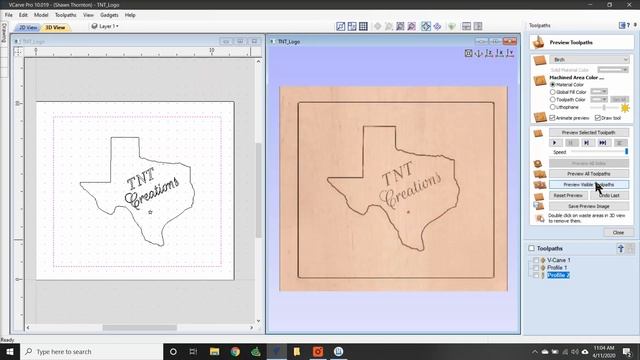Click view-along-Y icon at far right

click(x=510, y=53)
